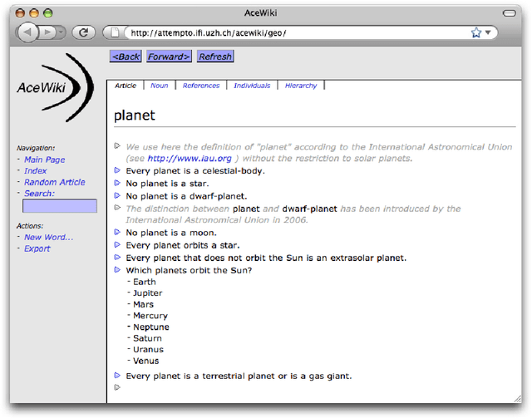Click the sentence 'No planet is a star.'
The width and height of the screenshot is (532, 418).
[x=167, y=184]
